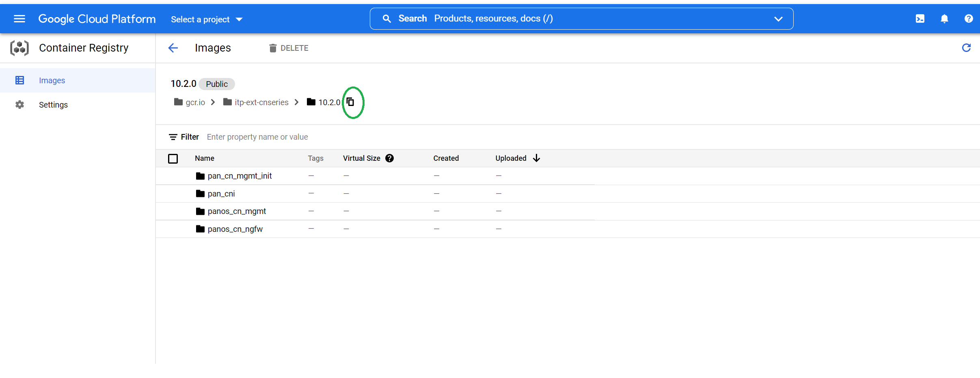Image resolution: width=980 pixels, height=378 pixels.
Task: Click the refresh images icon
Action: point(966,48)
